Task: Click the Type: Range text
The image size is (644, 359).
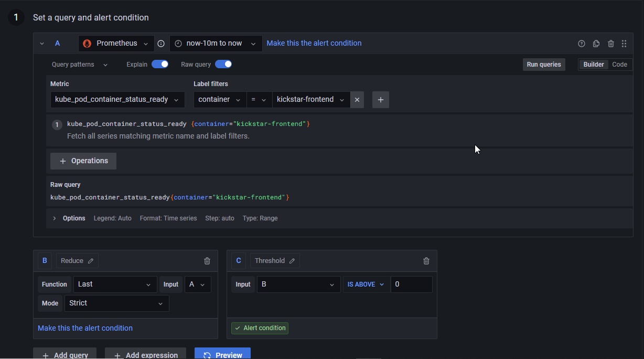Action: tap(260, 218)
